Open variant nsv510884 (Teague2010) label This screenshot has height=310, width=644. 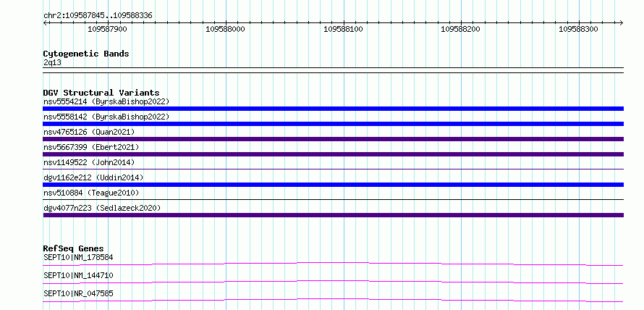[x=91, y=193]
